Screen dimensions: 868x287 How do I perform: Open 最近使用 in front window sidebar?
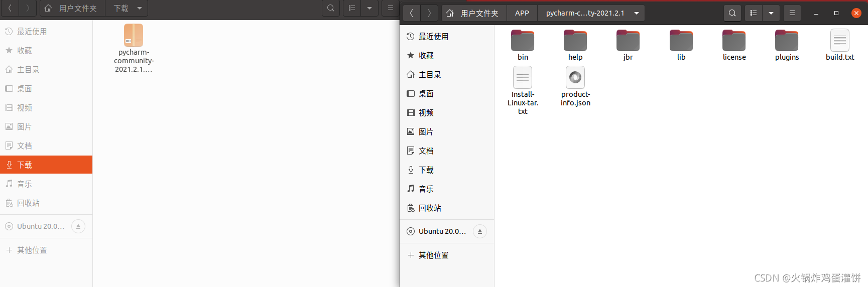pos(447,36)
